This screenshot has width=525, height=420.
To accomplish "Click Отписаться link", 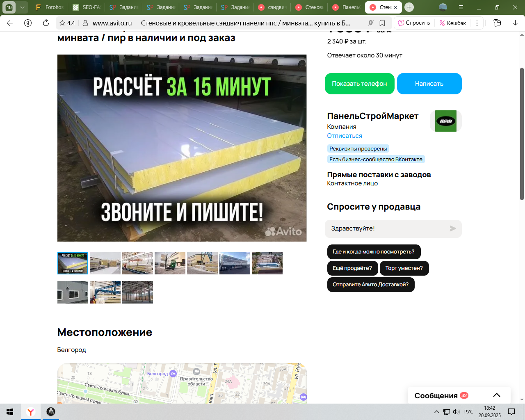I will point(345,136).
